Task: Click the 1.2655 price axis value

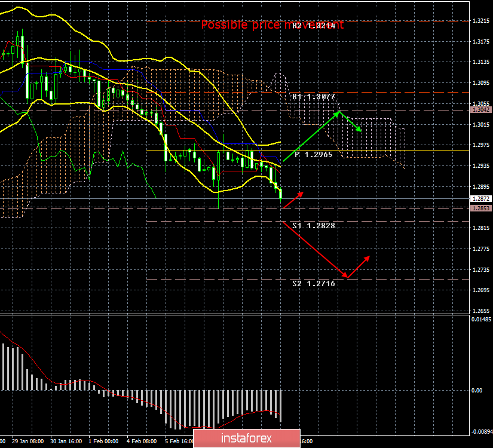Action: click(x=481, y=311)
